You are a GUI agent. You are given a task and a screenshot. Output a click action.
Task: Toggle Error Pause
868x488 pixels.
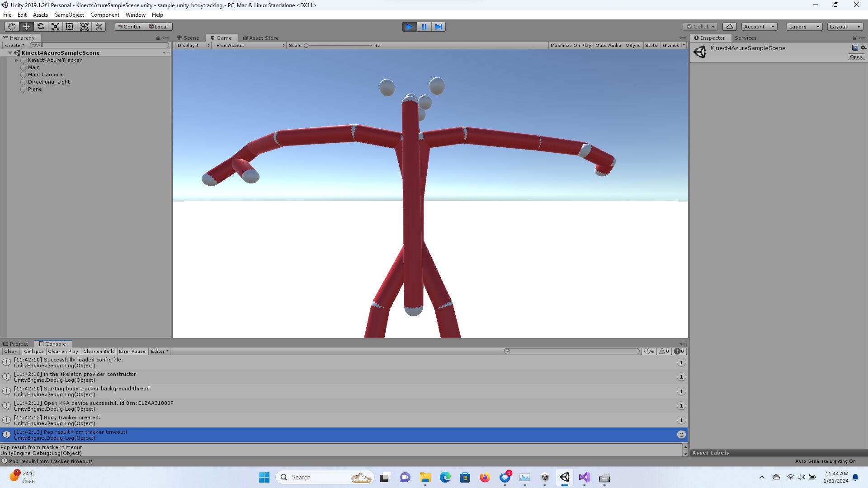click(x=132, y=351)
